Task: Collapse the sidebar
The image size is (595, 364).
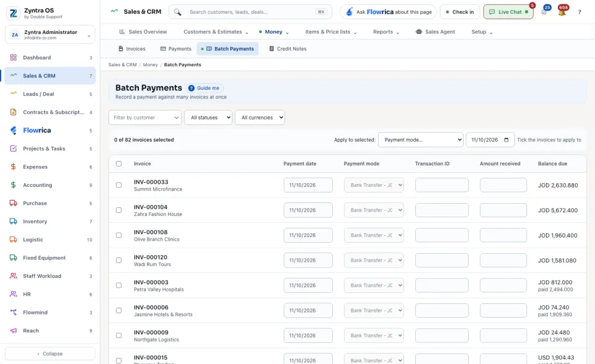Action: 50,353
